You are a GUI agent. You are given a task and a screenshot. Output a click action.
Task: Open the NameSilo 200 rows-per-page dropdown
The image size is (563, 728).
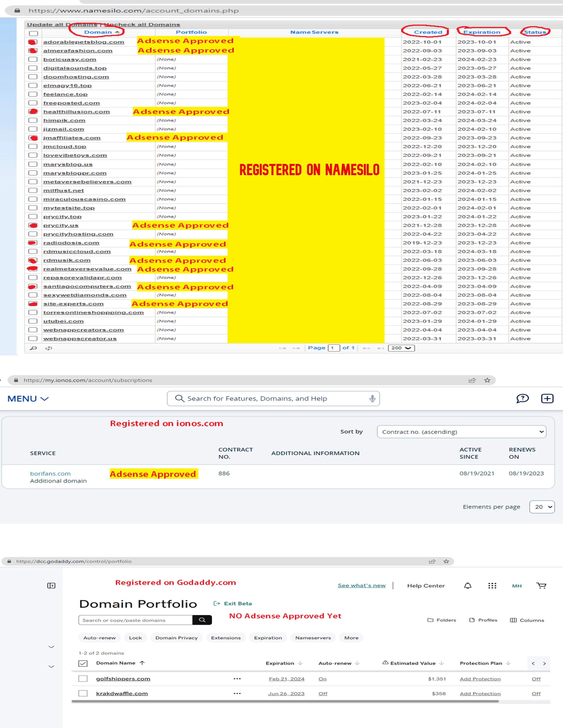click(401, 348)
